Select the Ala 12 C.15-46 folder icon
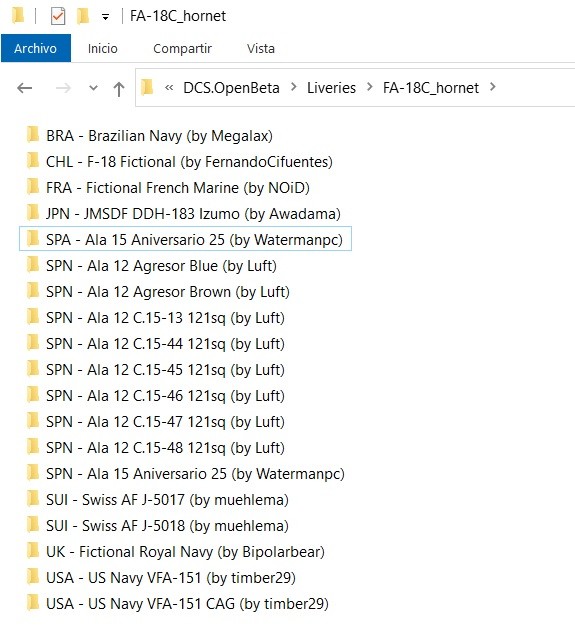Screen dimensions: 575x641 (x=33, y=394)
